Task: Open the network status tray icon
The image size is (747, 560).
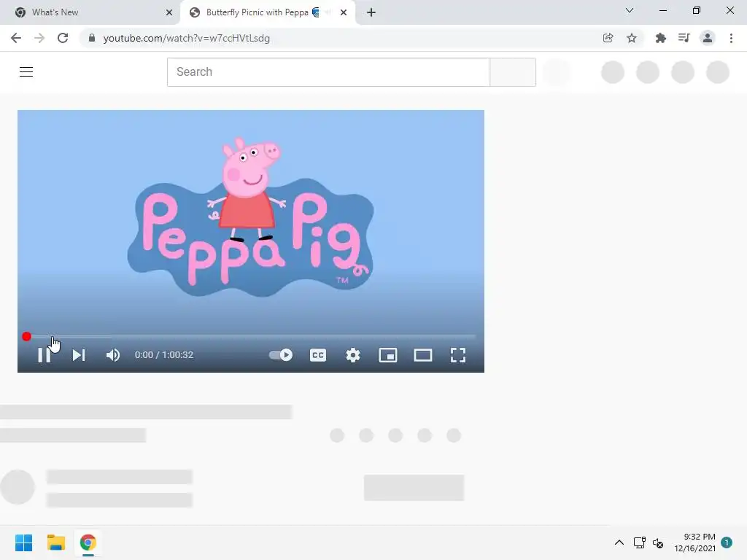Action: pyautogui.click(x=639, y=542)
